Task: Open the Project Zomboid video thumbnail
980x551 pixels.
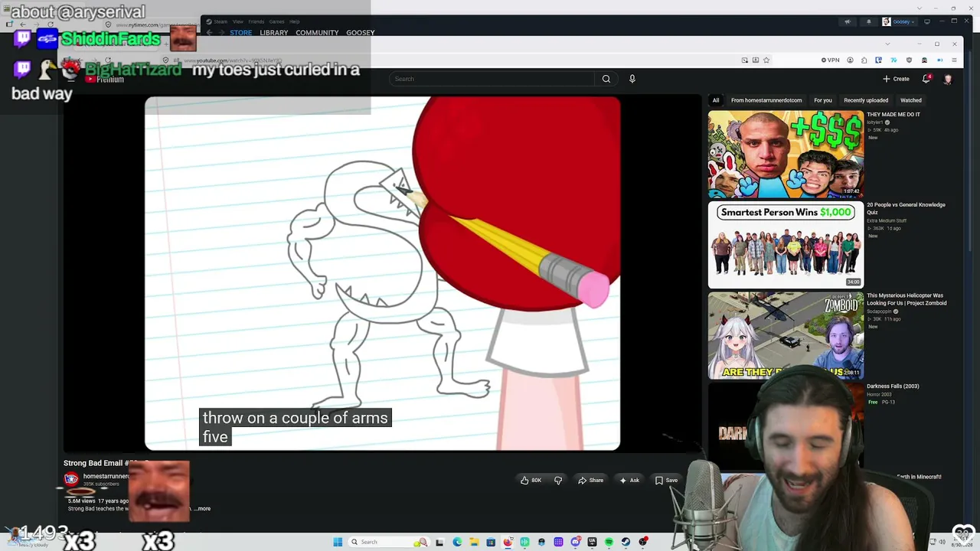Action: [786, 335]
